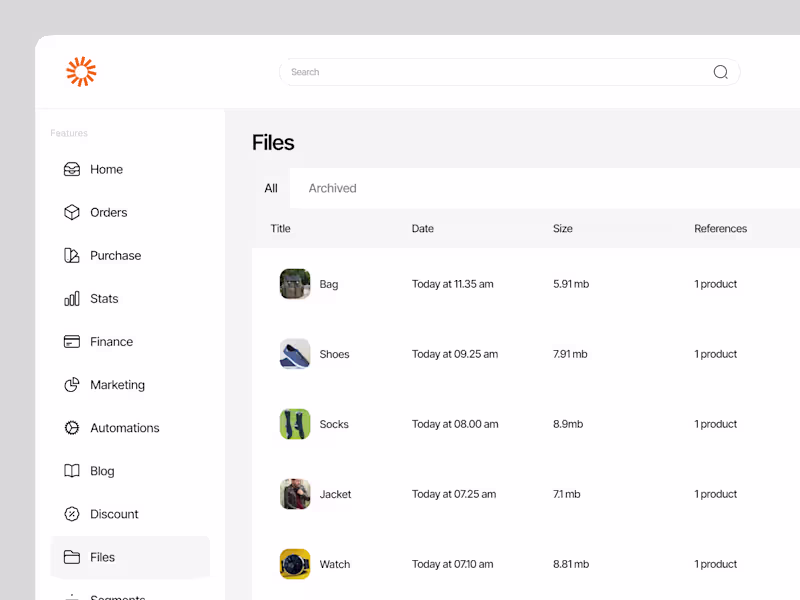Click the Blog book icon

coord(72,471)
